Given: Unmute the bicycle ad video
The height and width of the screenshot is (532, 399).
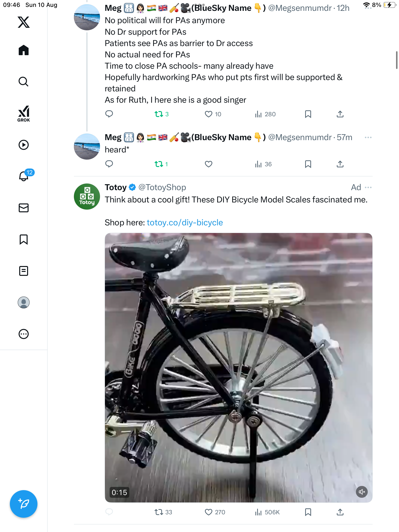Looking at the screenshot, I should (362, 492).
